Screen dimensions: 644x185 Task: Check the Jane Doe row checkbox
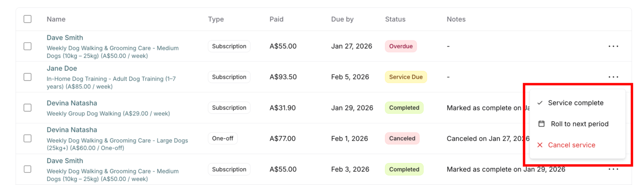pos(28,77)
